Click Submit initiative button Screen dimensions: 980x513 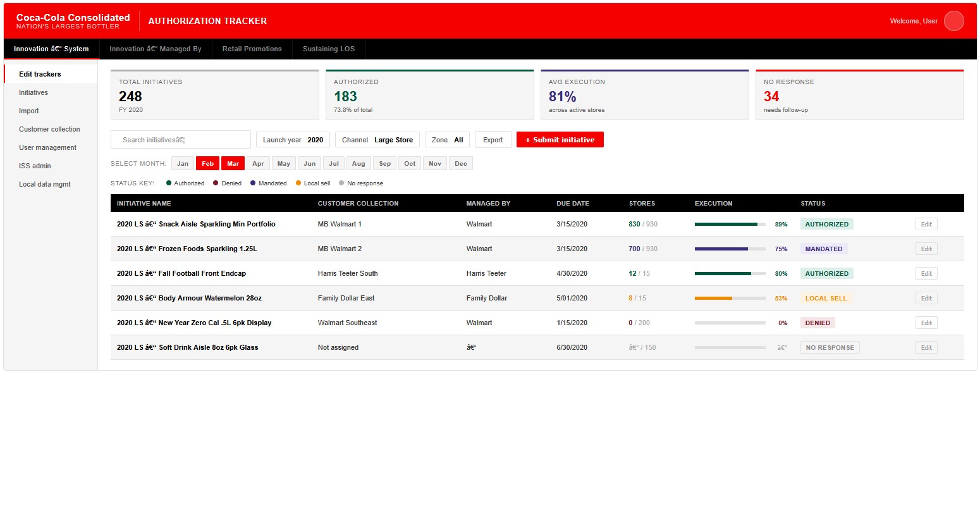[560, 140]
